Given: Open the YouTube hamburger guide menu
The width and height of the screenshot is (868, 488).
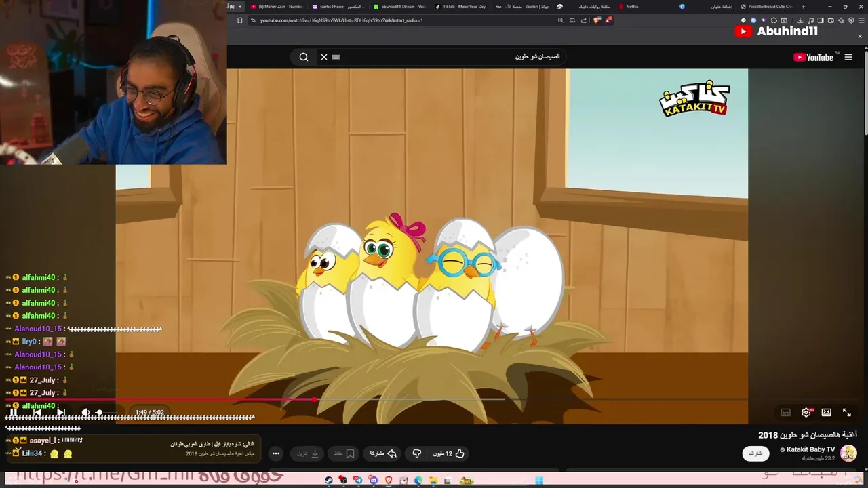Looking at the screenshot, I should tap(848, 57).
